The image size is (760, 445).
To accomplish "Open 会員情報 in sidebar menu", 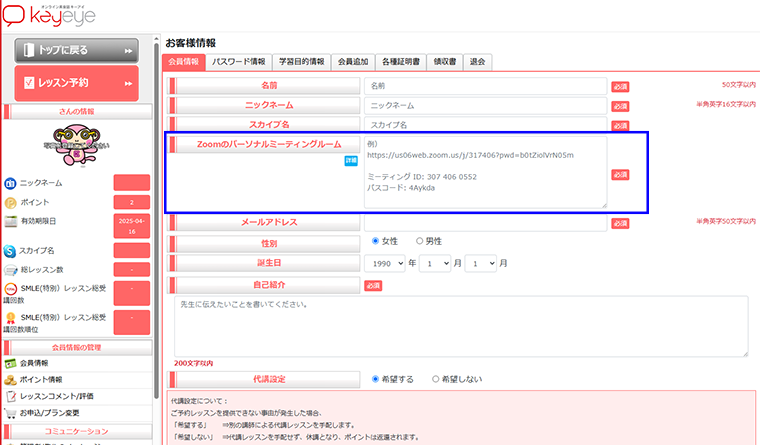I will click(34, 363).
